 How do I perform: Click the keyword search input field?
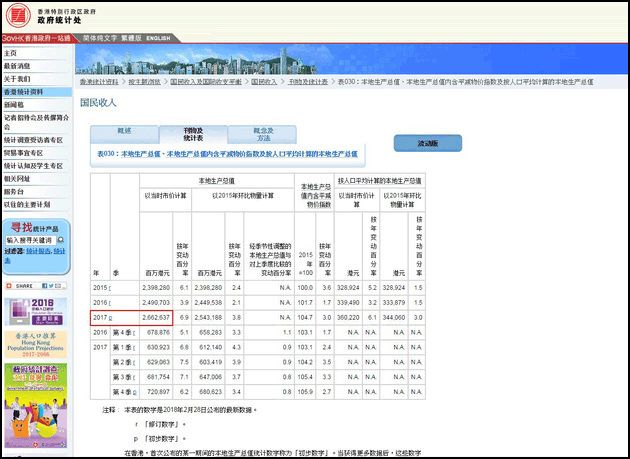pos(32,240)
